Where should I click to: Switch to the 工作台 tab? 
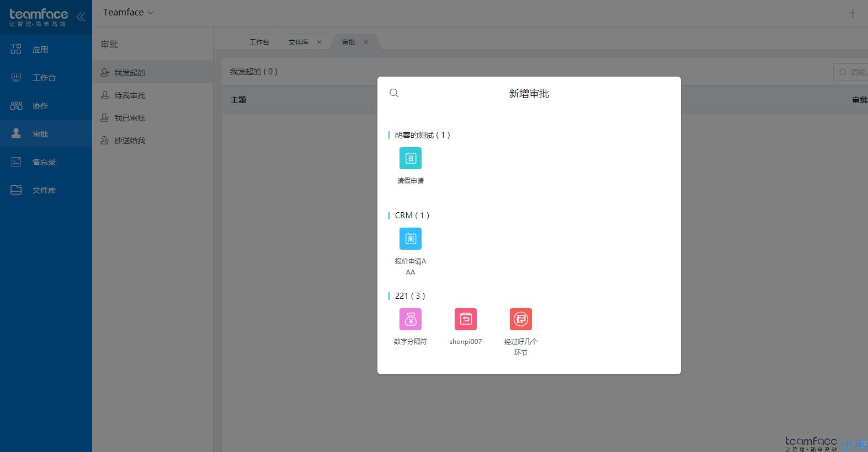[x=259, y=42]
